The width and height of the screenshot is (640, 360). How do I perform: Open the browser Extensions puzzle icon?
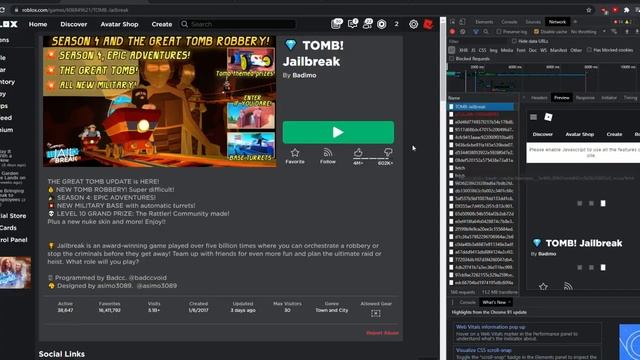pyautogui.click(x=627, y=10)
